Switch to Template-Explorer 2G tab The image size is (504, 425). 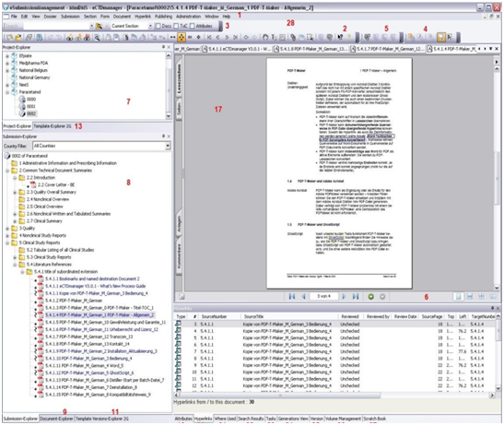53,126
